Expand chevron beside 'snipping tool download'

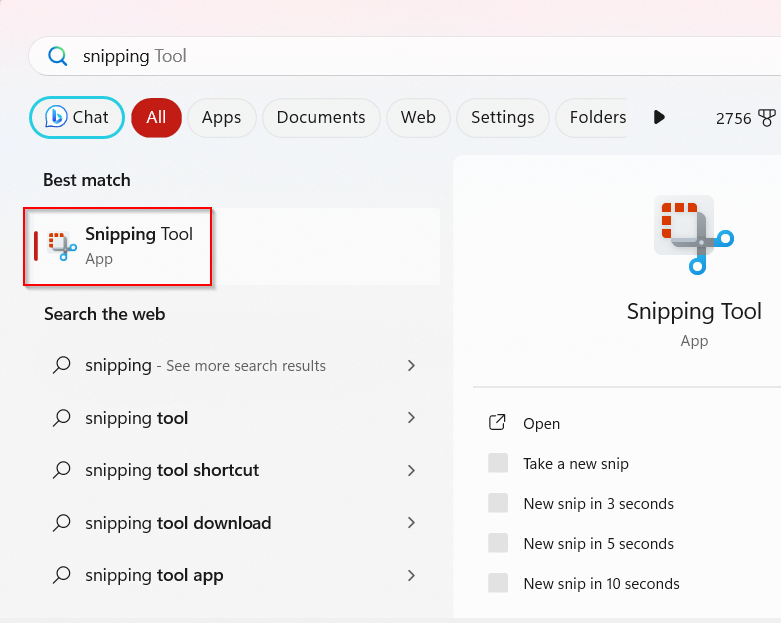[411, 523]
